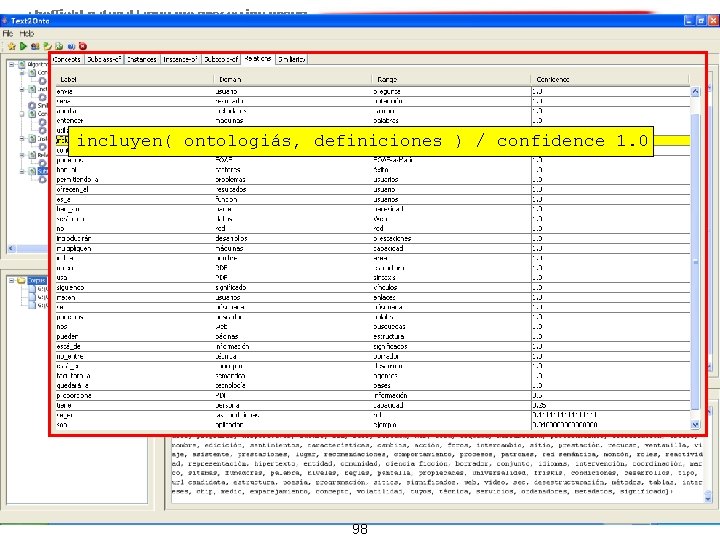Switch to the Similarity tab
Viewport: 720px width, 540px height.
(292, 59)
